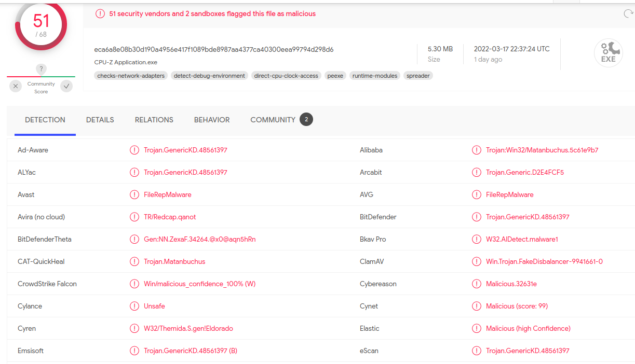Go to the Community tab
Viewport: 635px width, 364px height.
(273, 120)
